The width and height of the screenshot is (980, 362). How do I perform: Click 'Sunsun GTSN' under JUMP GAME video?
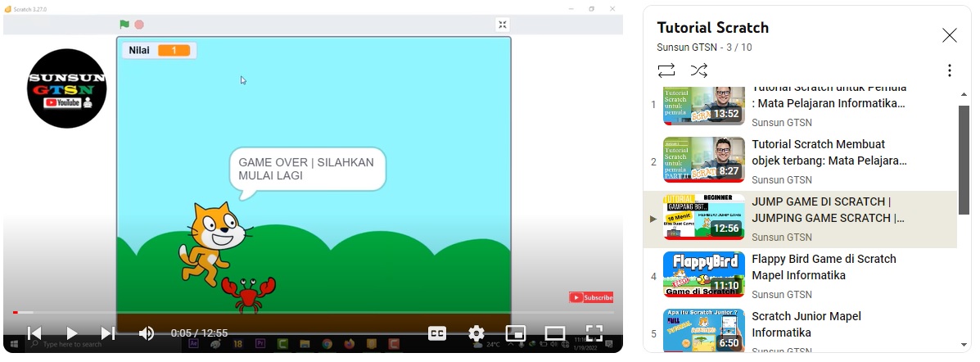tap(782, 237)
